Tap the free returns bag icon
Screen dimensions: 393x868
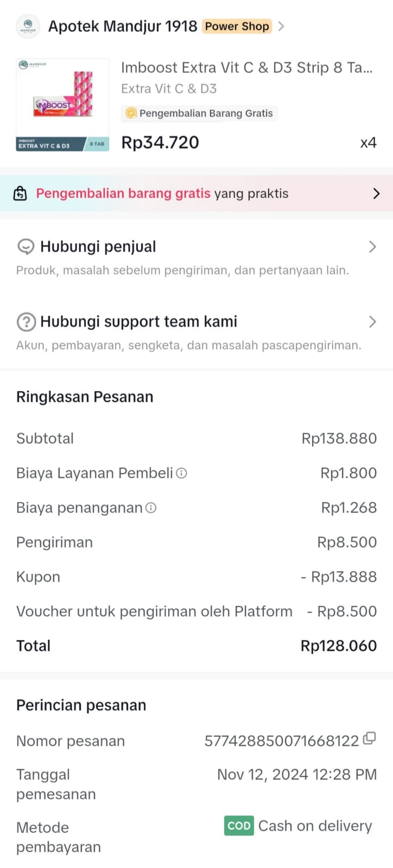20,194
